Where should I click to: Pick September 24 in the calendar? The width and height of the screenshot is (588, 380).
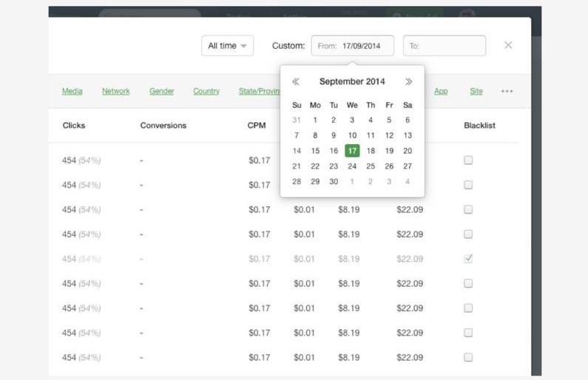[352, 166]
